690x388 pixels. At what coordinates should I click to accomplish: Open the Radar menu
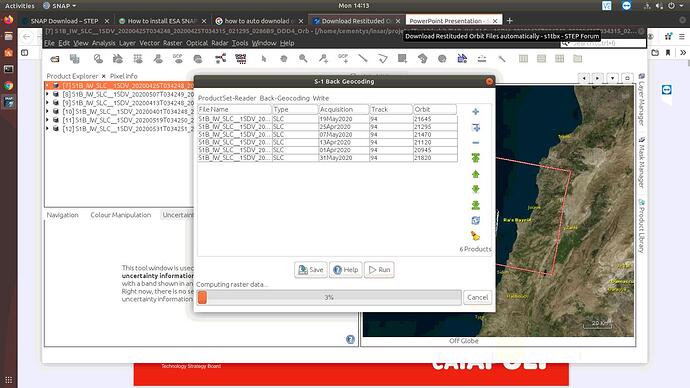click(x=219, y=43)
